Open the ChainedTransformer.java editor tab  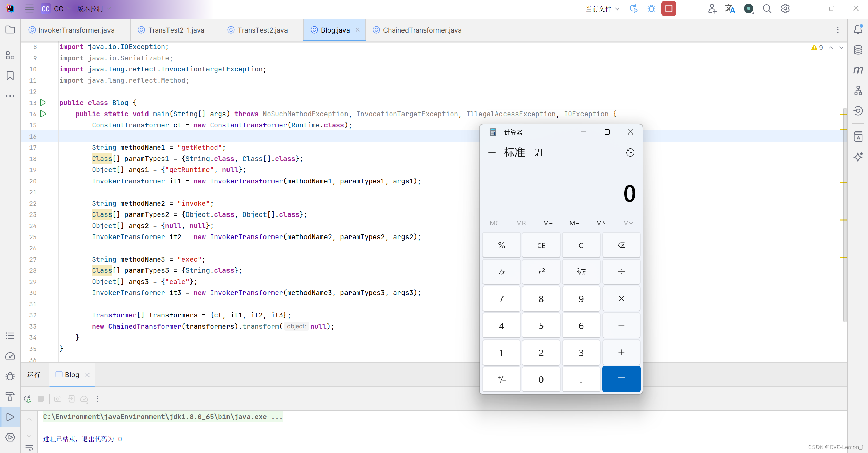click(422, 30)
